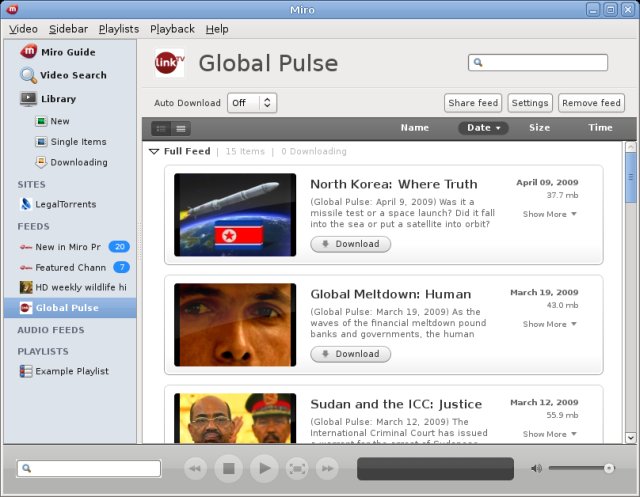Click the badge showing 7 on Featured Chann
This screenshot has width=640, height=497.
[x=121, y=267]
